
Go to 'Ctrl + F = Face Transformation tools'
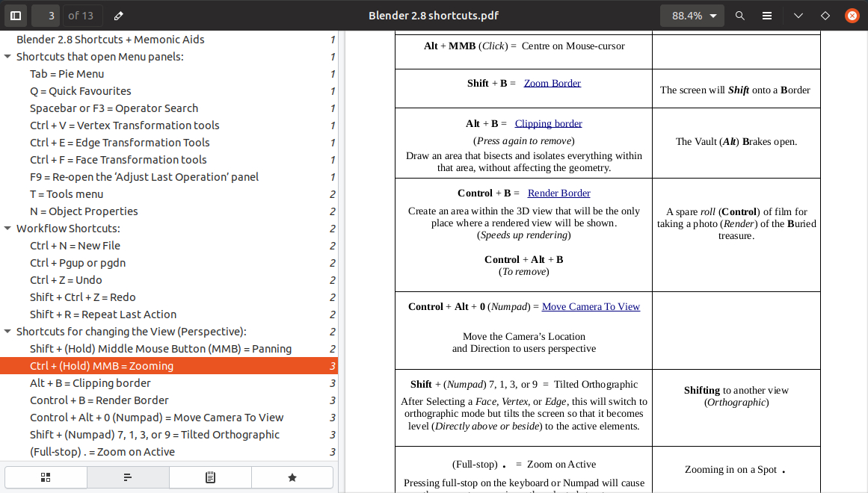click(169, 159)
